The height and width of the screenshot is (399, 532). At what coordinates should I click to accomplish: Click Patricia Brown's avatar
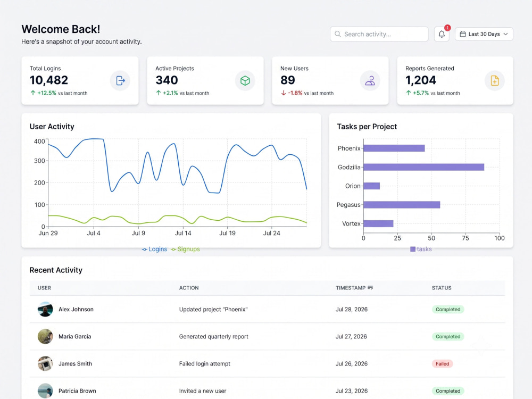45,390
